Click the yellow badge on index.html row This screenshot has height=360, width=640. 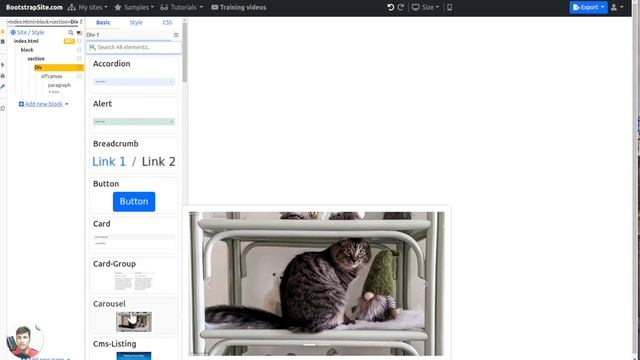(x=69, y=41)
